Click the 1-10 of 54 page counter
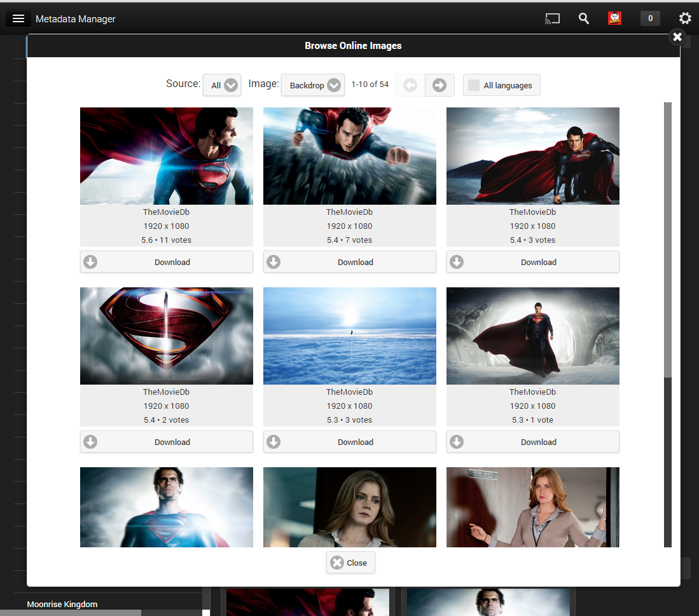 coord(370,84)
